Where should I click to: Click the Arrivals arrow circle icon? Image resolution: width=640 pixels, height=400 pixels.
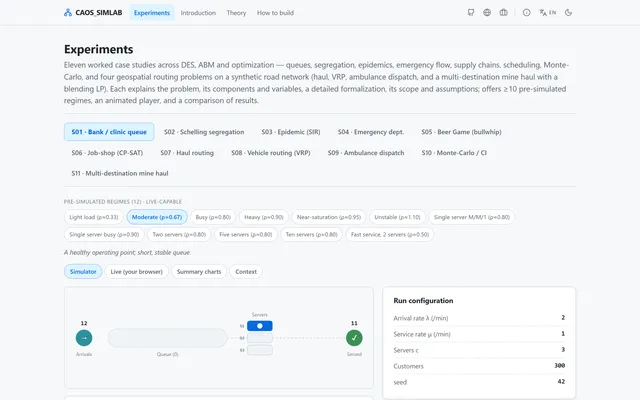pyautogui.click(x=84, y=338)
